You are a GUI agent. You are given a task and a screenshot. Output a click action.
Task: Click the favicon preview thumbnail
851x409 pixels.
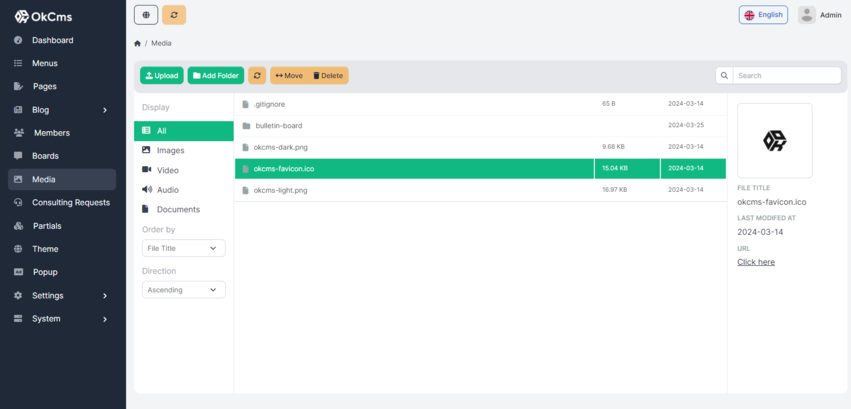click(774, 141)
